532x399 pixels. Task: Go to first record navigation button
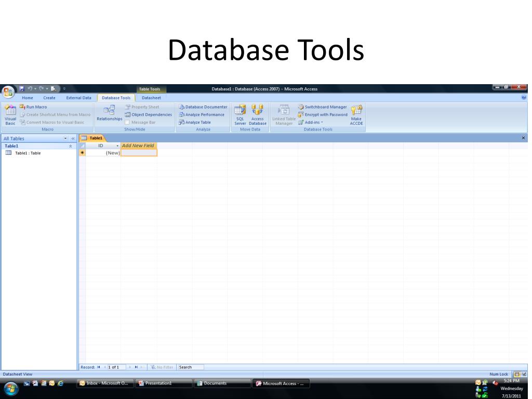(x=99, y=367)
